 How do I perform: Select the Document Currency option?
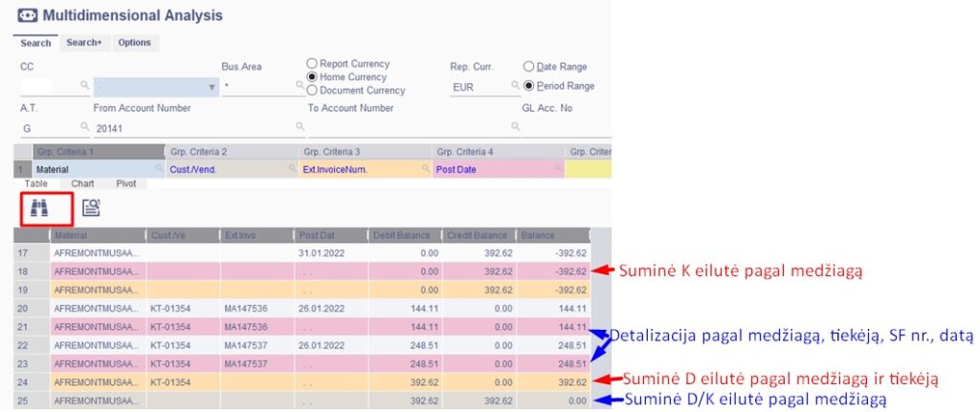tap(312, 91)
